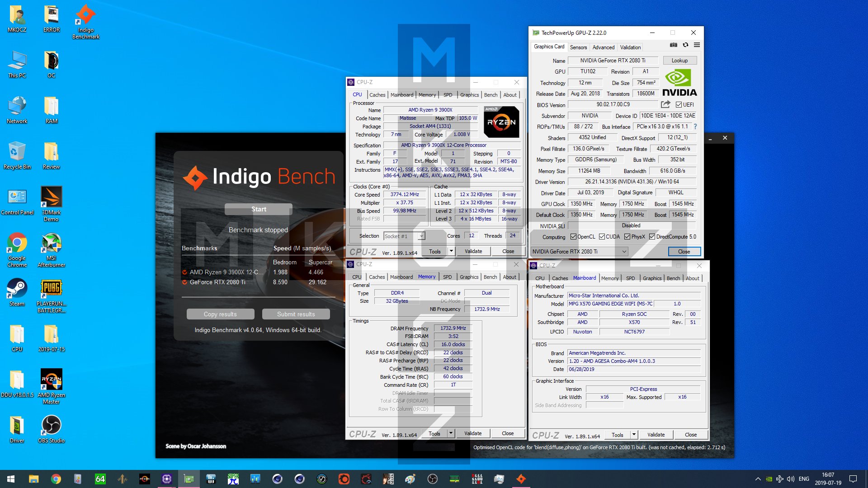Image resolution: width=868 pixels, height=488 pixels.
Task: Expand Tools arrow in CPU-Z Mainboard window
Action: [634, 435]
